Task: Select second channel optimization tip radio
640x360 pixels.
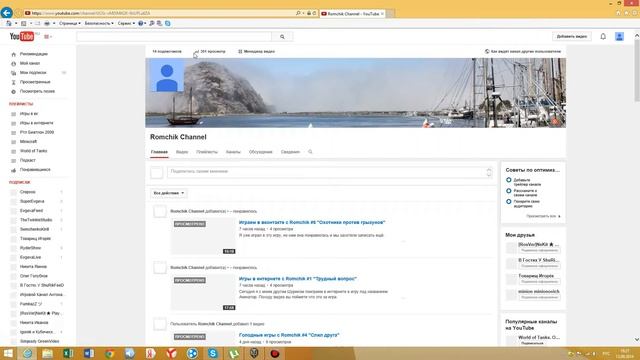Action: pyautogui.click(x=509, y=191)
